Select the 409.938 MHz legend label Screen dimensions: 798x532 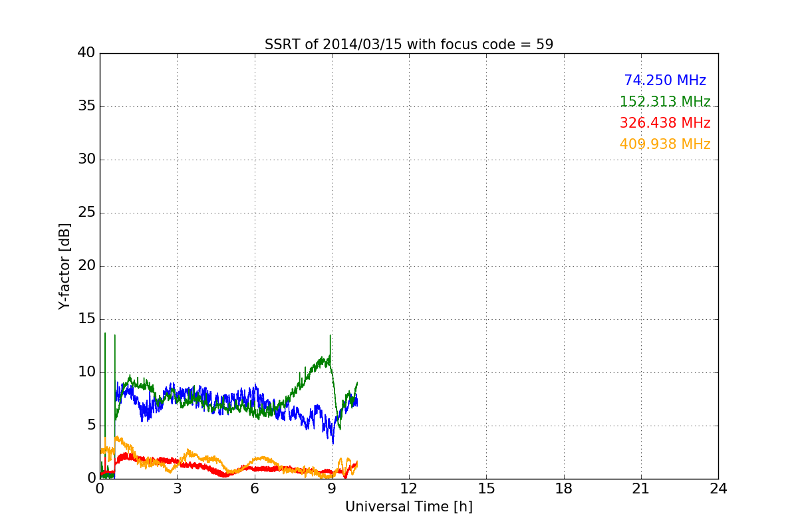click(665, 144)
